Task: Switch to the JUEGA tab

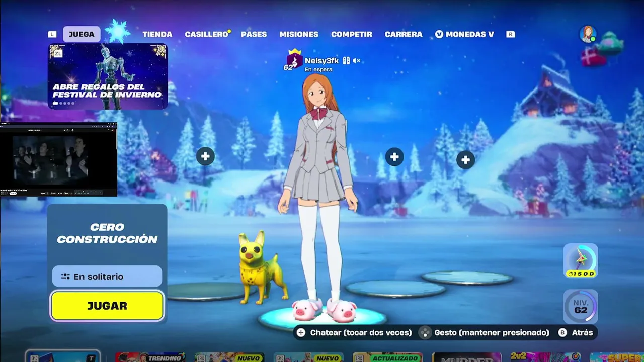Action: [x=82, y=34]
